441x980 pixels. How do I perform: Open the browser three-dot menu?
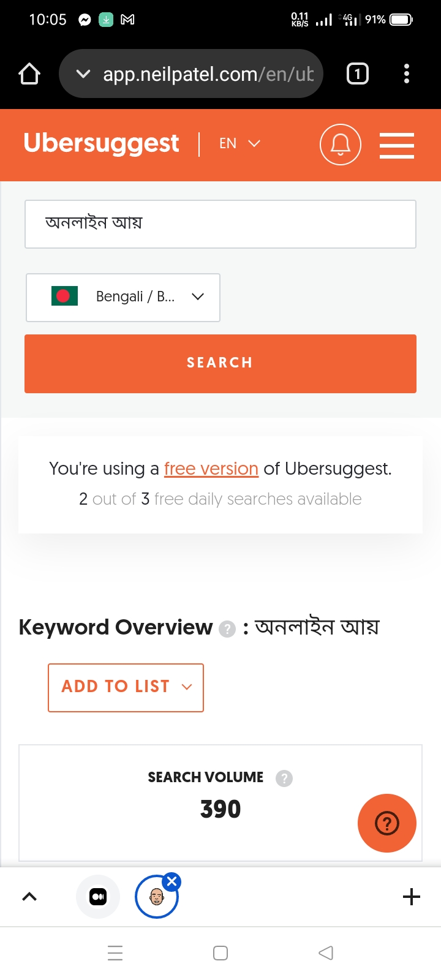[x=407, y=74]
